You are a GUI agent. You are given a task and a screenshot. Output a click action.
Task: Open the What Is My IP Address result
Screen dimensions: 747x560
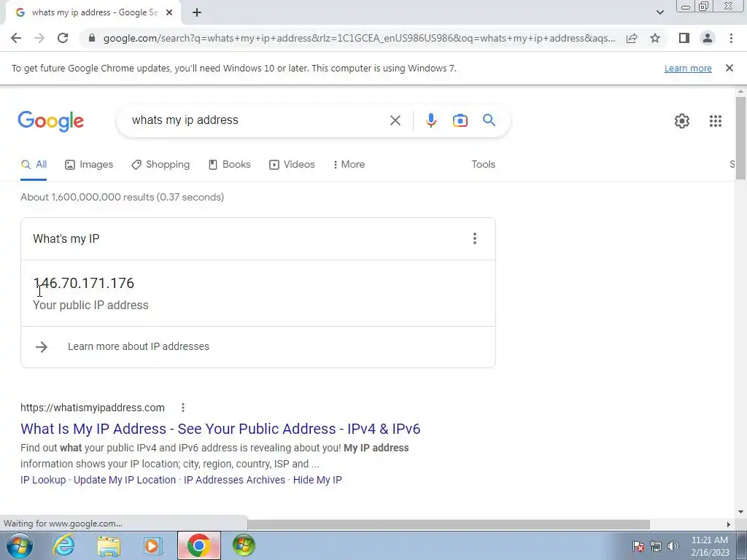[x=220, y=429]
